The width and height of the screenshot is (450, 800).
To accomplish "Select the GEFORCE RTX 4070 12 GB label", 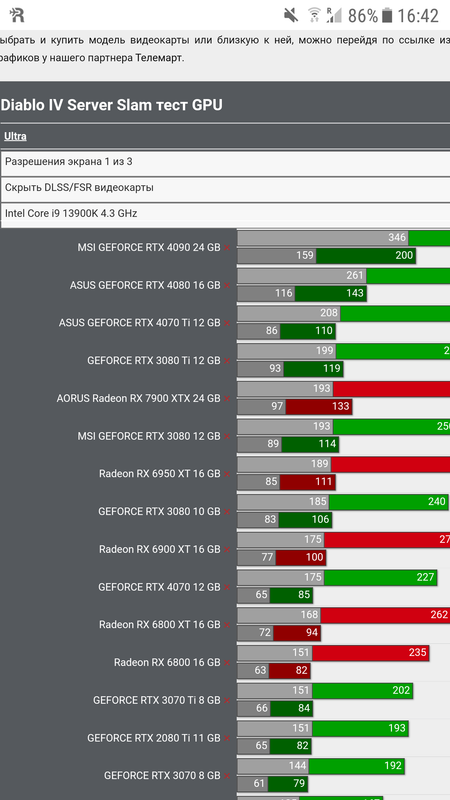I will point(159,587).
